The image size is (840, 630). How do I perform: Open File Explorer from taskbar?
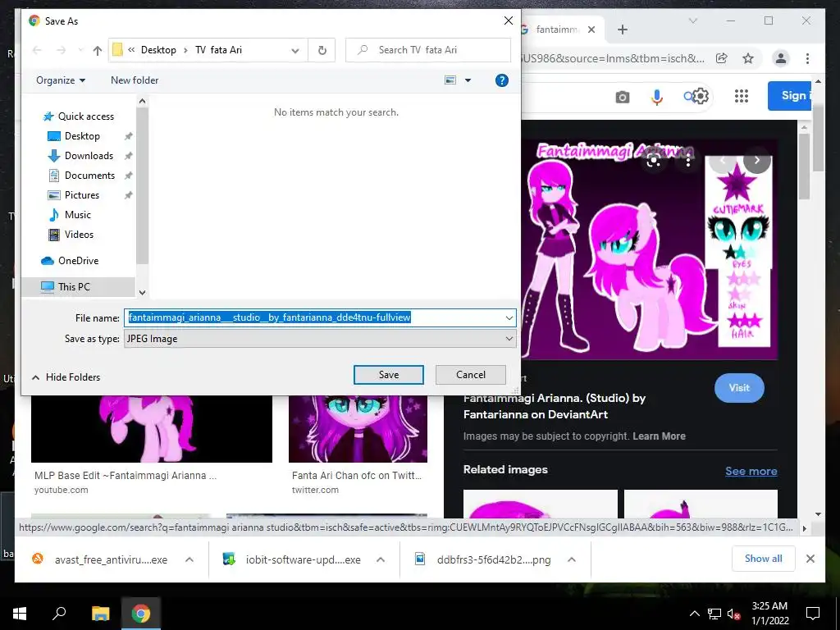click(x=100, y=614)
